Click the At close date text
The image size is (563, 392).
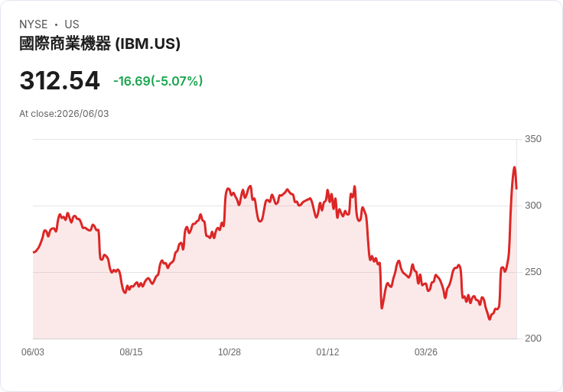[x=64, y=114]
